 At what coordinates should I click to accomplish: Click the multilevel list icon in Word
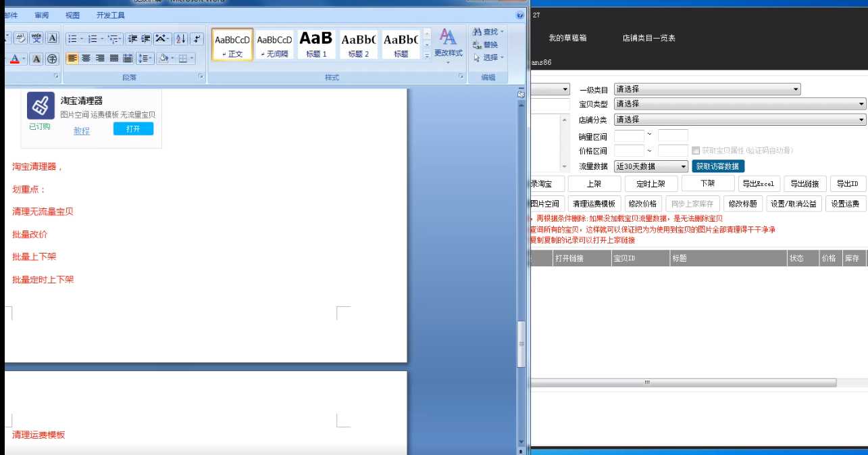[115, 39]
